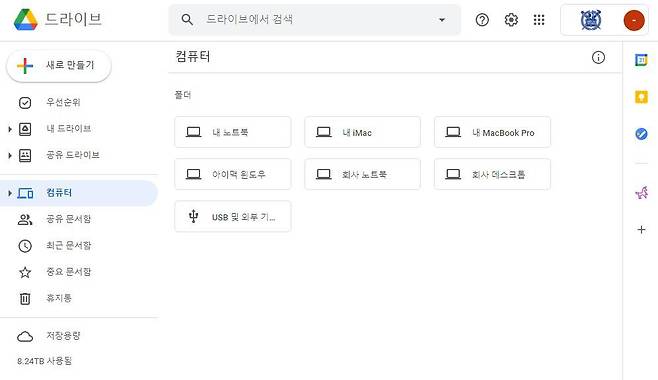Open the Google Drive logo home link
The image size is (658, 380).
click(57, 19)
